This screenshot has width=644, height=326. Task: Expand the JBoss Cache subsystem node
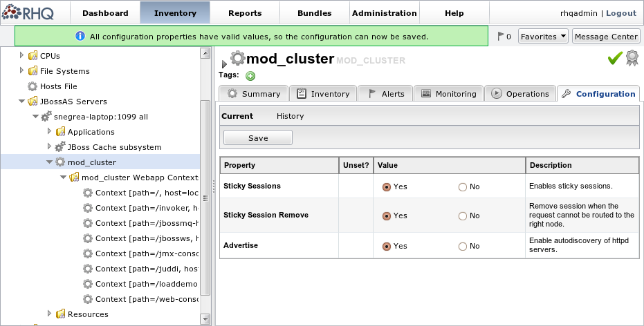point(49,146)
